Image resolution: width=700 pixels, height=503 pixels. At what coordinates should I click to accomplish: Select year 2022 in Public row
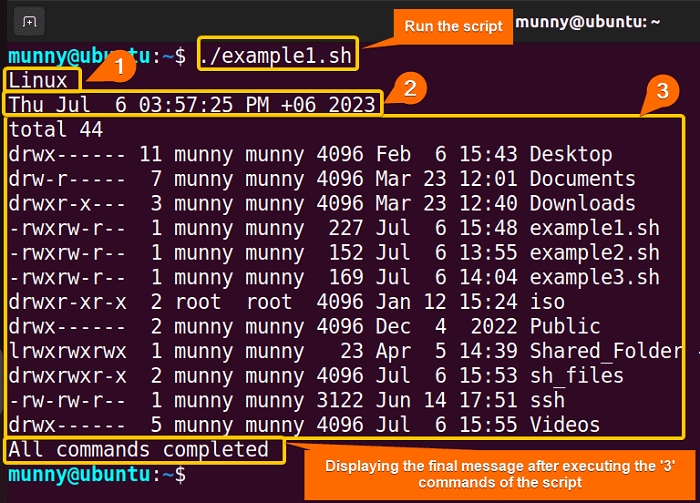tap(494, 327)
